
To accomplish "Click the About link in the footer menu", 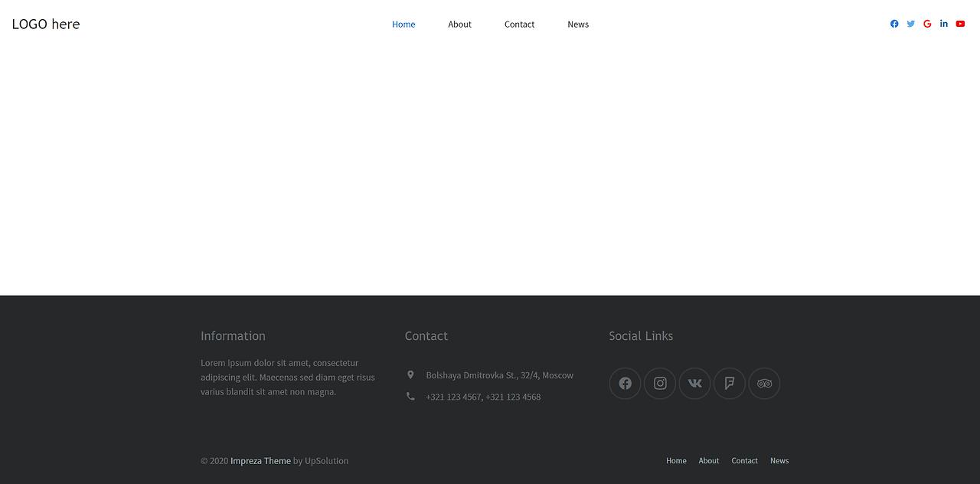I will 708,460.
